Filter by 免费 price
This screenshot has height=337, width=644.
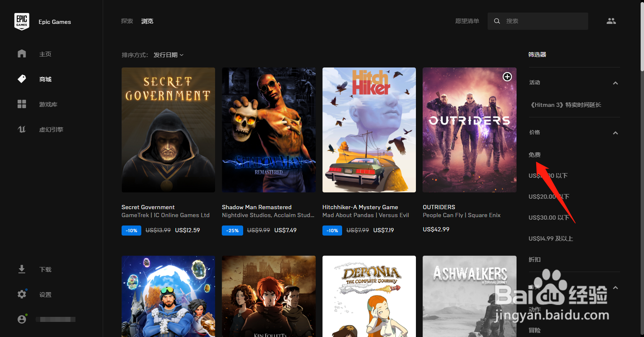pyautogui.click(x=535, y=155)
